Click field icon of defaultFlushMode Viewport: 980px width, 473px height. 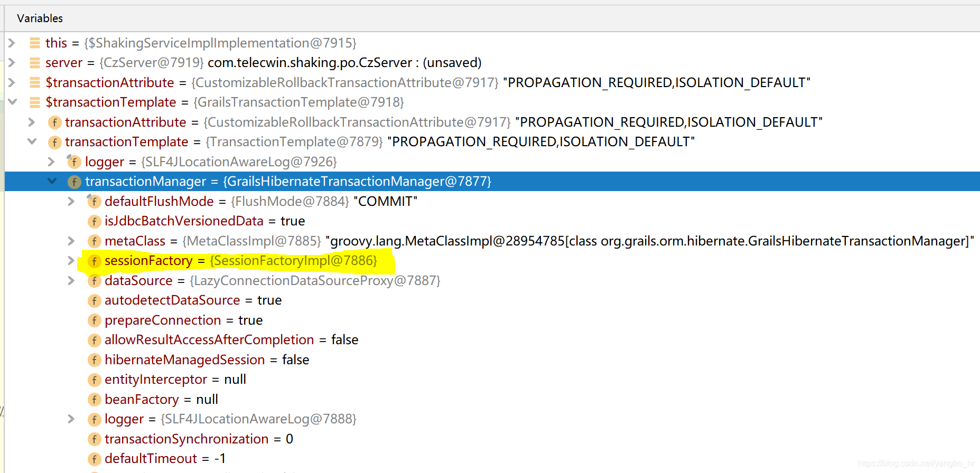tap(94, 201)
